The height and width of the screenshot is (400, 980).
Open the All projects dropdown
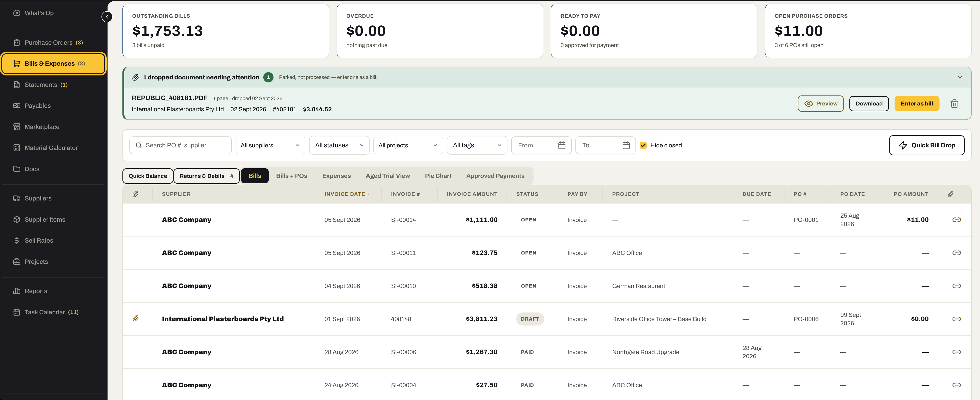pos(408,145)
